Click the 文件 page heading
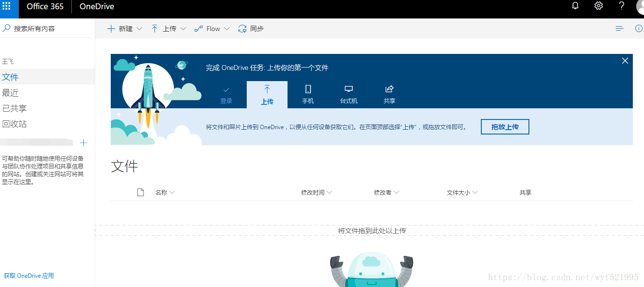 [124, 166]
